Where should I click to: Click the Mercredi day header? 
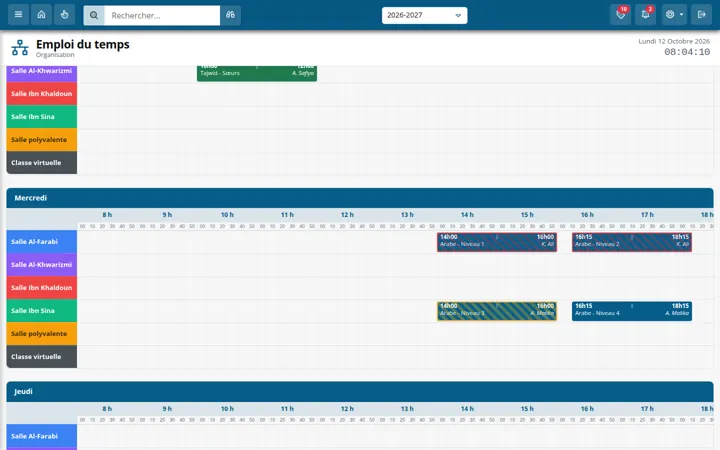click(x=360, y=198)
